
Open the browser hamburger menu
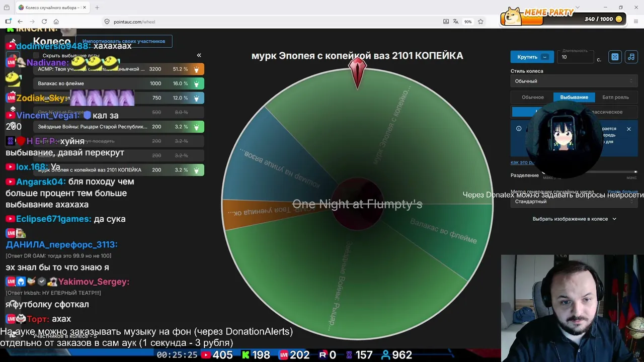(636, 22)
